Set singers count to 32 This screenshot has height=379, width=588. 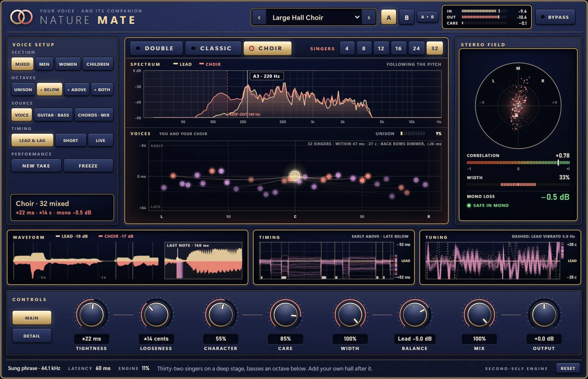coord(434,48)
